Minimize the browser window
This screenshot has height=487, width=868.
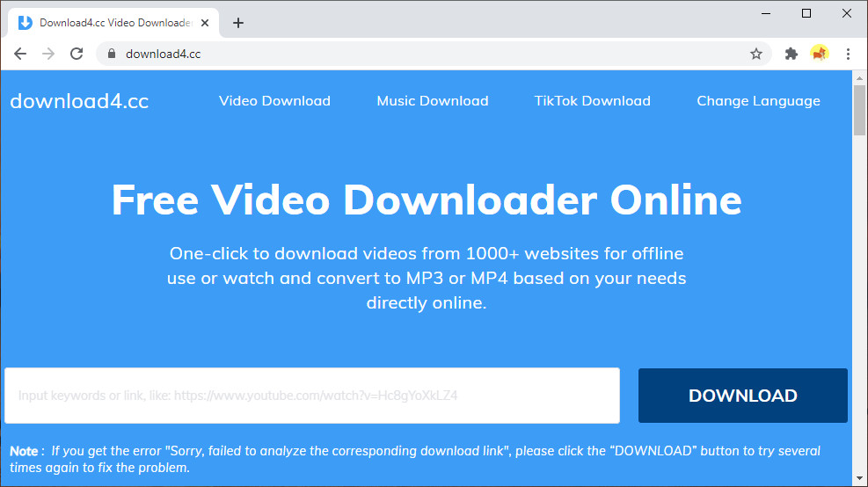pos(766,13)
